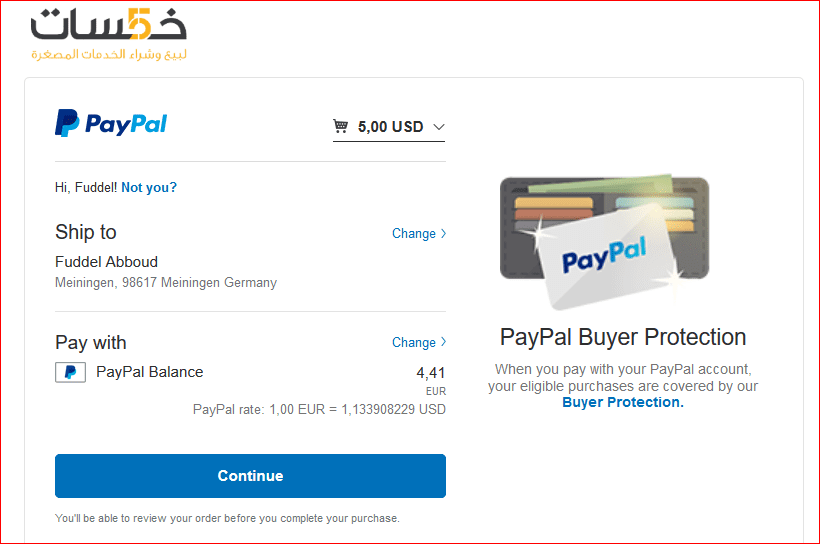Viewport: 820px width, 544px height.
Task: Click the PayPal Buyer Protection heading
Action: 623,337
